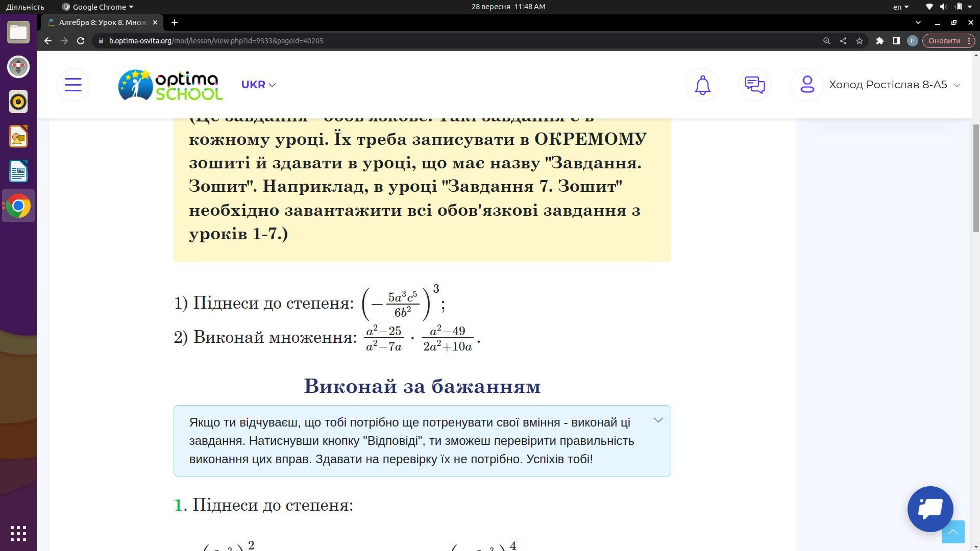Open Files from the Ubuntu dock
Image resolution: width=980 pixels, height=551 pixels.
coord(18,32)
